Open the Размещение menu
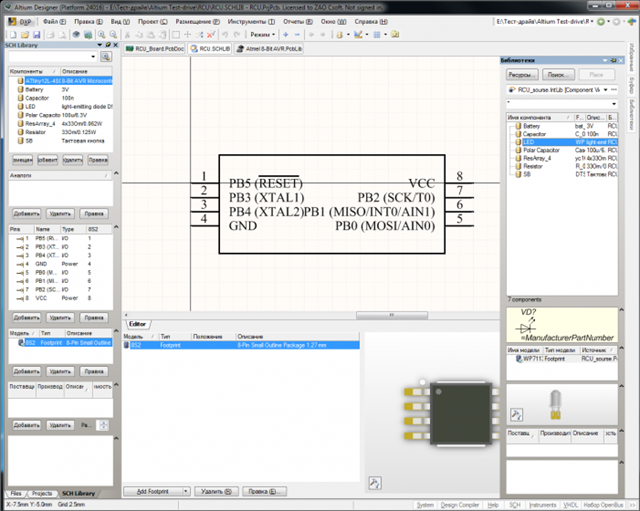Image resolution: width=640 pixels, height=511 pixels. pos(198,22)
